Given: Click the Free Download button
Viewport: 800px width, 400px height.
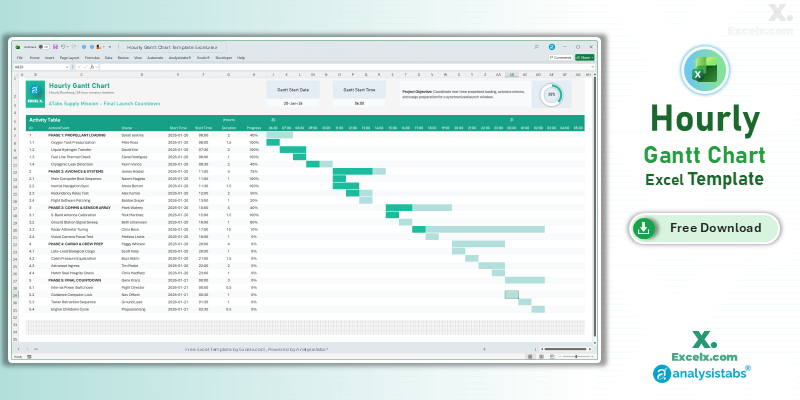Looking at the screenshot, I should click(x=707, y=228).
